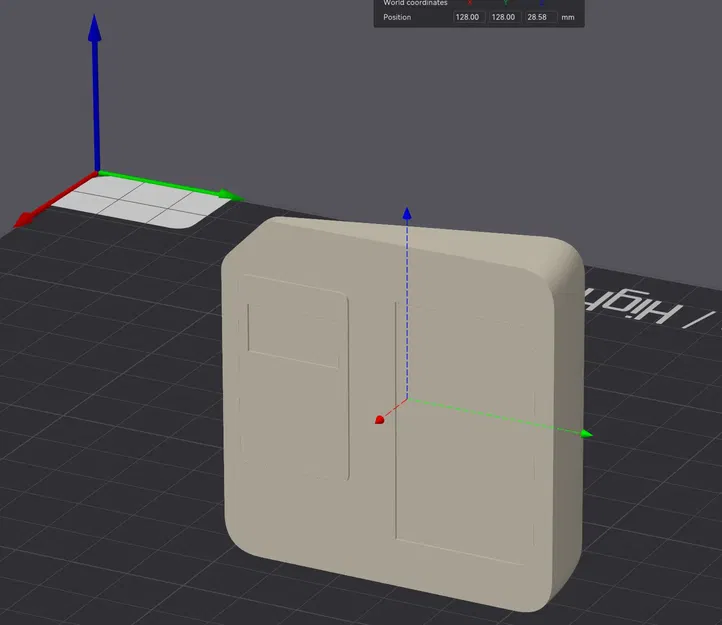The width and height of the screenshot is (722, 625).
Task: Click the large blue Z arrow at plate origin
Action: click(96, 92)
